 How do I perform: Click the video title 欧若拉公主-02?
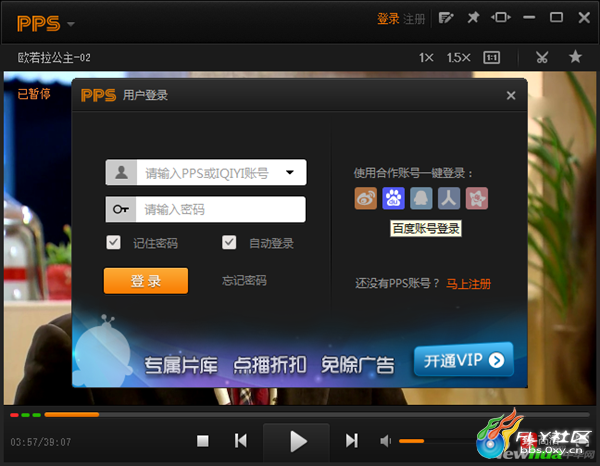(x=54, y=58)
